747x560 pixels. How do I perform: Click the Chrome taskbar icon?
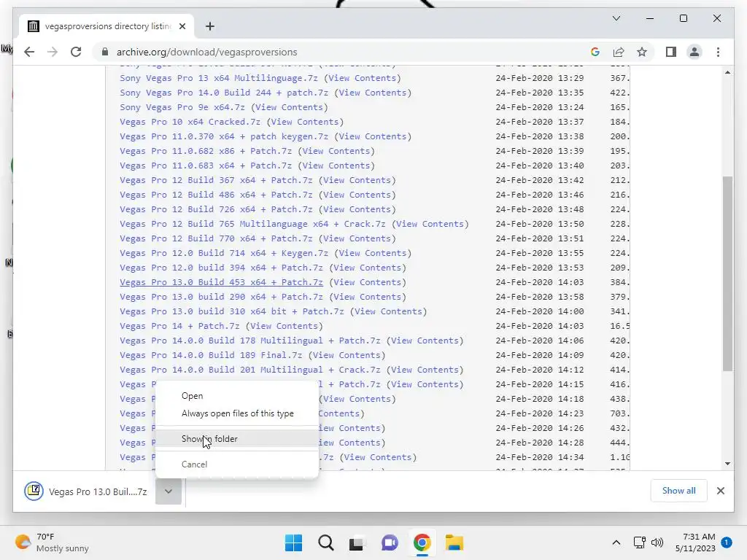tap(422, 542)
